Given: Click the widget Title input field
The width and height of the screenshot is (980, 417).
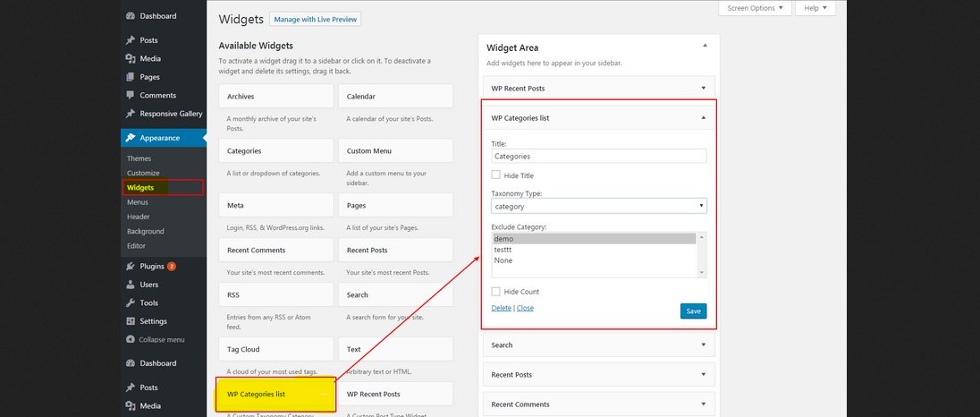Looking at the screenshot, I should click(599, 156).
